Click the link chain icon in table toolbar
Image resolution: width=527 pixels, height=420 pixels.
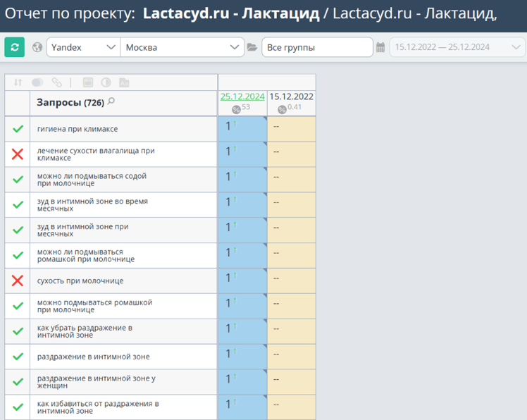pos(57,82)
